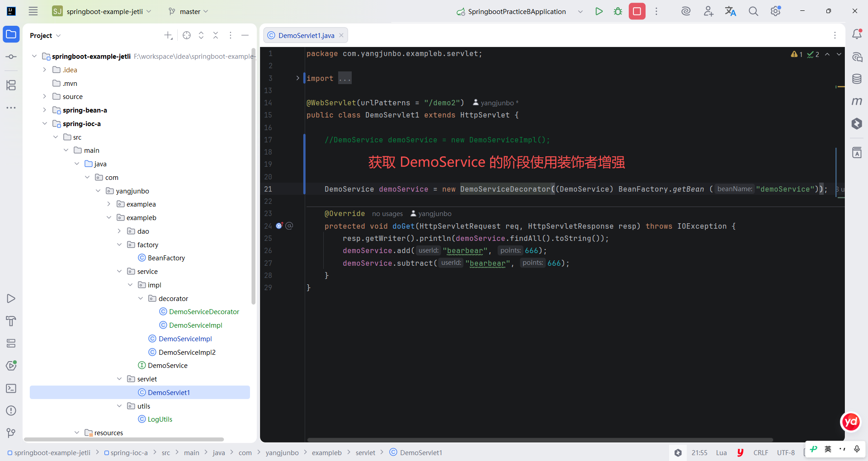868x461 pixels.
Task: Close the DemoServlet1.java tab
Action: pyautogui.click(x=341, y=35)
